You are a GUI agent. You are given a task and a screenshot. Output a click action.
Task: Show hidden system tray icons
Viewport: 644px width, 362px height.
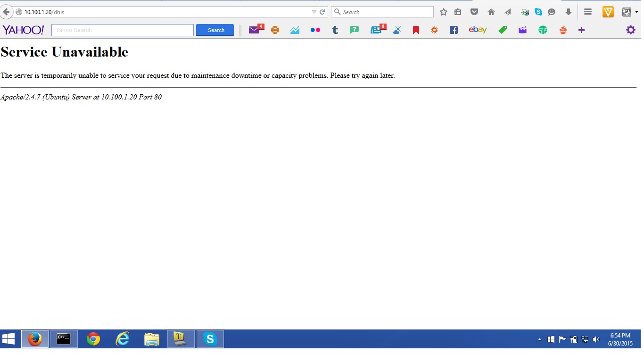[x=539, y=339]
